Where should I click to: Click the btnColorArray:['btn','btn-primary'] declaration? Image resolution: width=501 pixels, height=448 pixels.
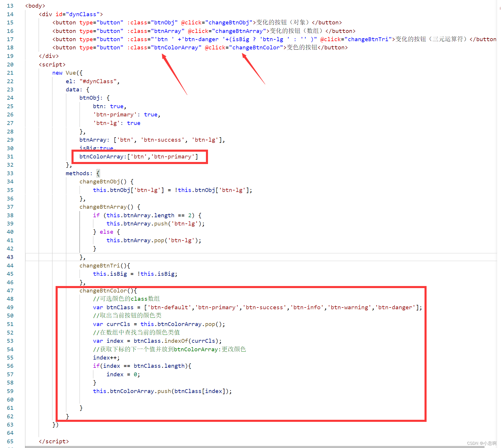[139, 156]
